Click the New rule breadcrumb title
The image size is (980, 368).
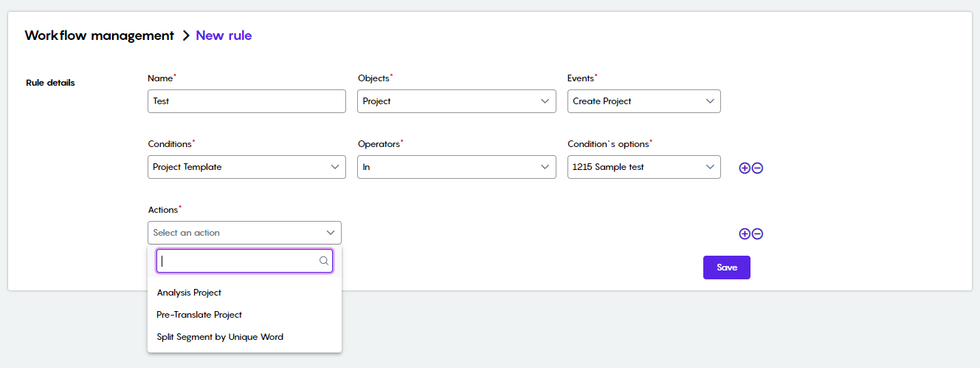click(x=224, y=35)
